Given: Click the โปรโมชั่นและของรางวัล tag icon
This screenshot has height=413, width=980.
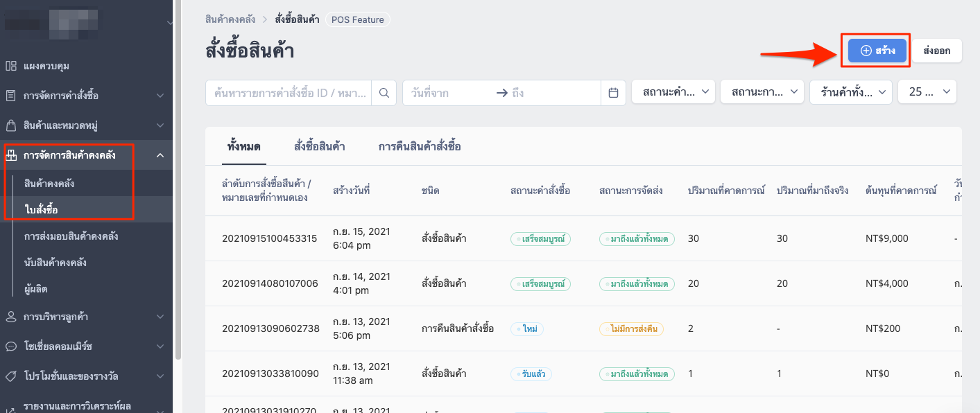Looking at the screenshot, I should click(11, 376).
